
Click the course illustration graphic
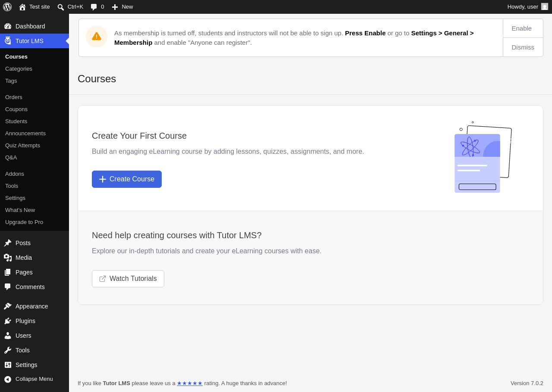click(483, 158)
